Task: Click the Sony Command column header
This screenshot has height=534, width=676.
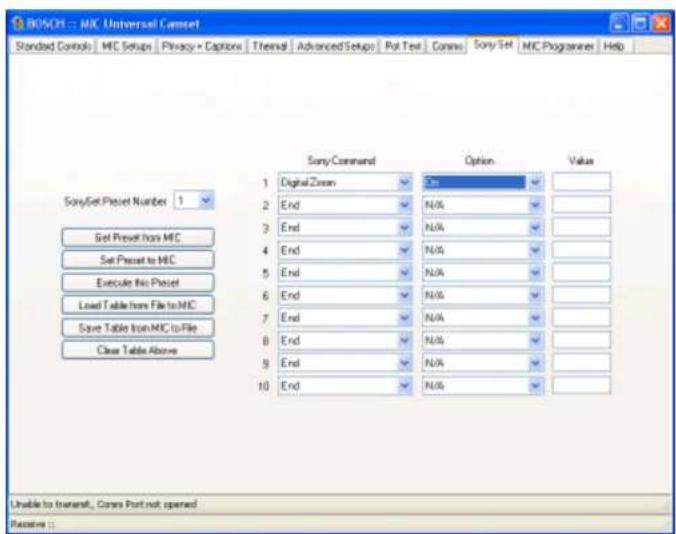Action: click(x=341, y=161)
